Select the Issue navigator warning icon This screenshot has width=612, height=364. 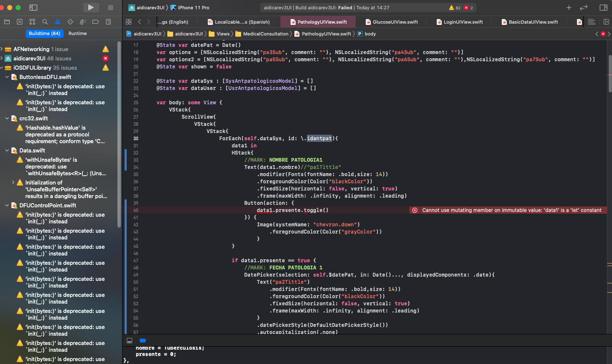pos(57,22)
